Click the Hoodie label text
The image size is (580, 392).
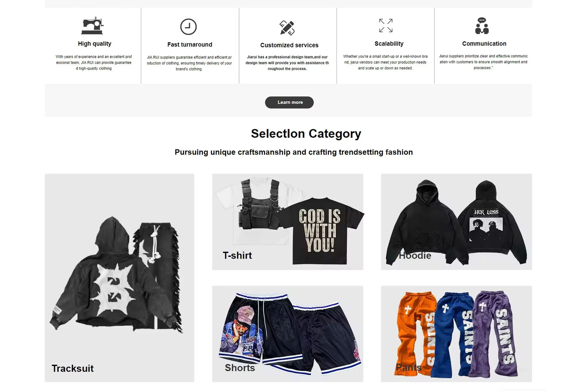[415, 256]
